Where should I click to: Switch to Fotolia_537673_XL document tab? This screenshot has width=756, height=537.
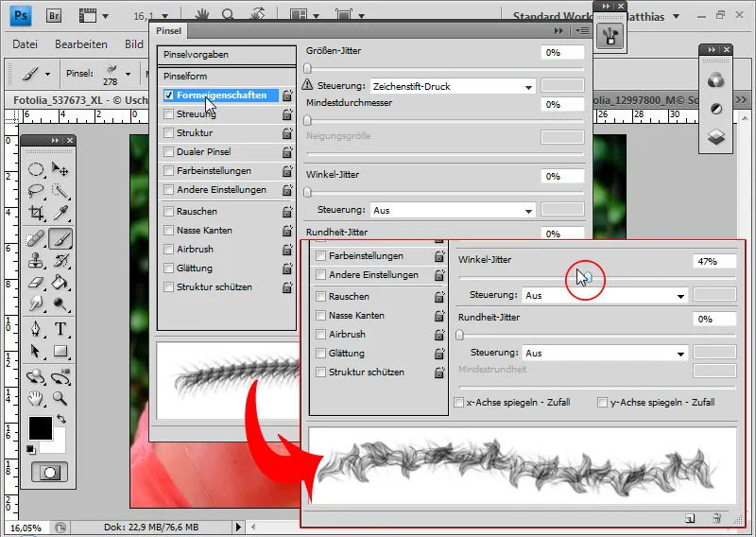pos(80,100)
